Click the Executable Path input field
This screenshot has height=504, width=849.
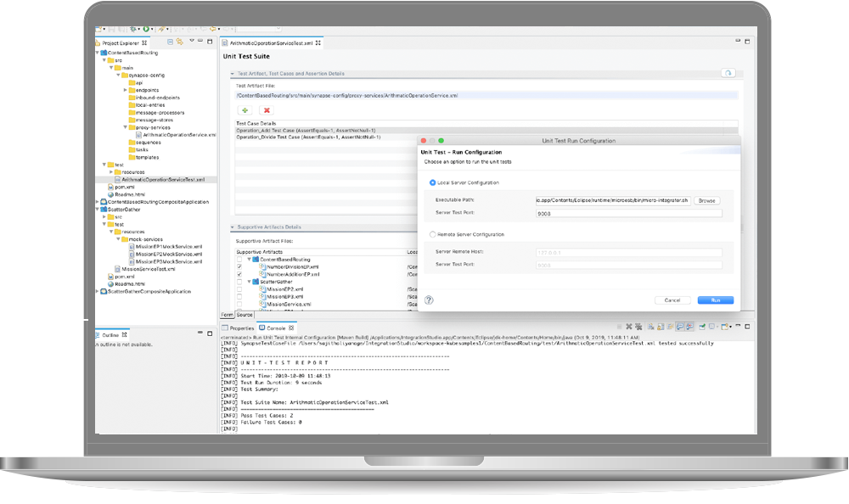(x=612, y=200)
